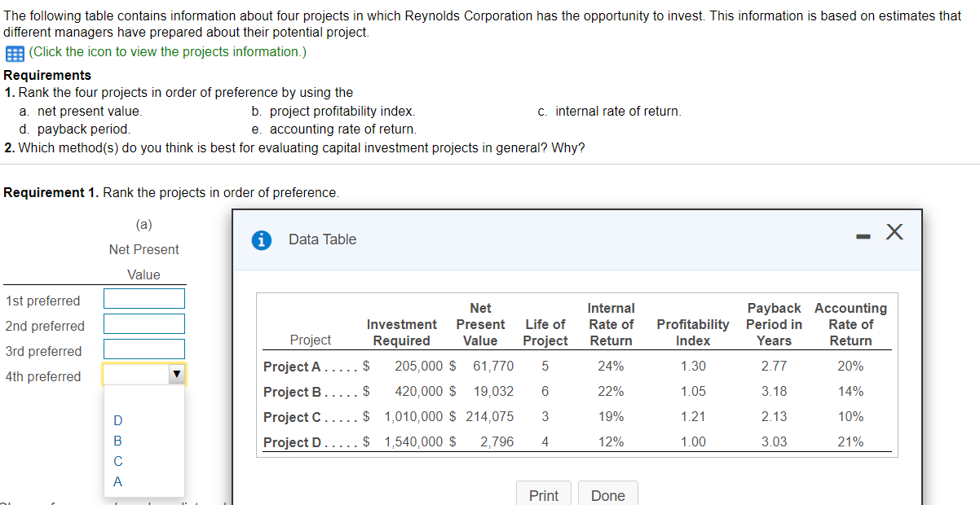Click the 'Requirements' heading
This screenshot has width=980, height=505.
coord(47,75)
